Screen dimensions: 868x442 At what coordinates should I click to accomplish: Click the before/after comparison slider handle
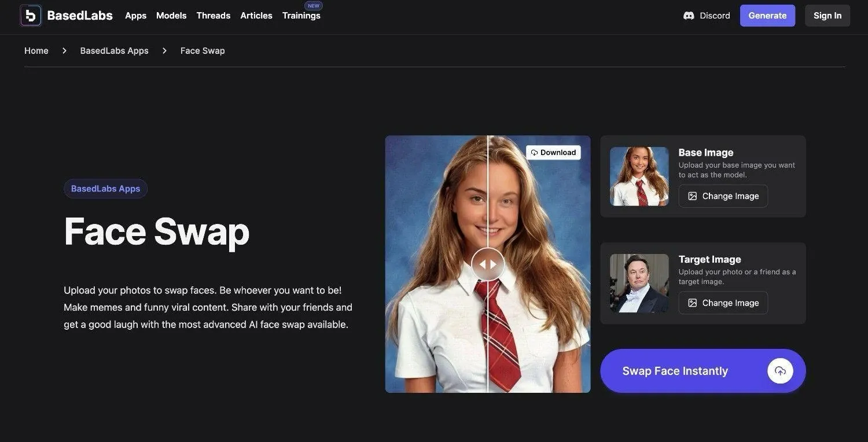point(488,264)
